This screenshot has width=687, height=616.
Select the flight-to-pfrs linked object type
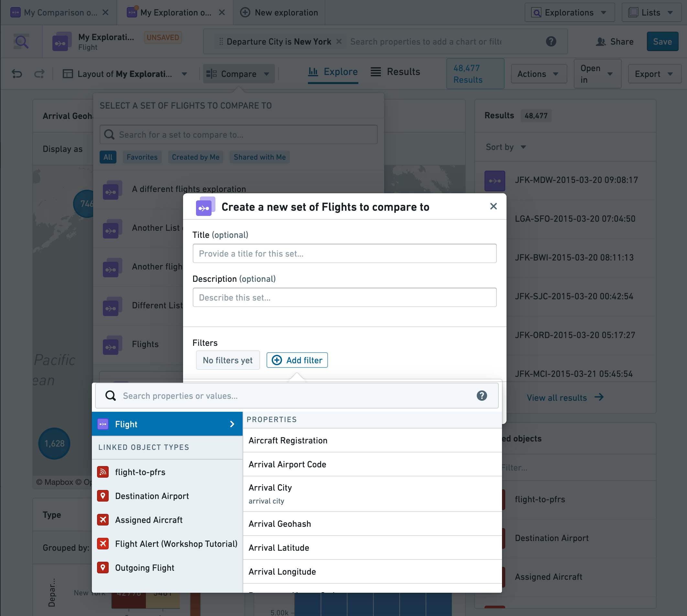pyautogui.click(x=167, y=472)
